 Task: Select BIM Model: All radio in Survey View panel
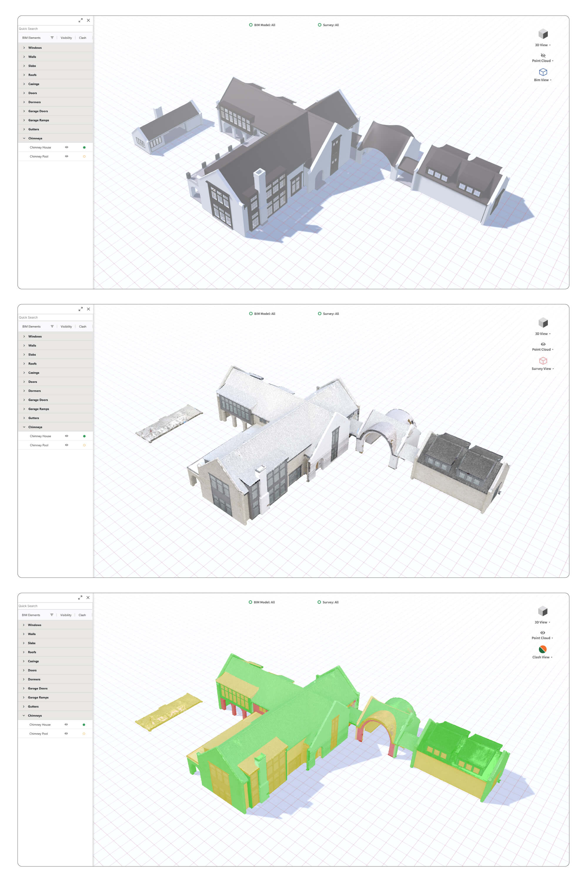pos(251,313)
